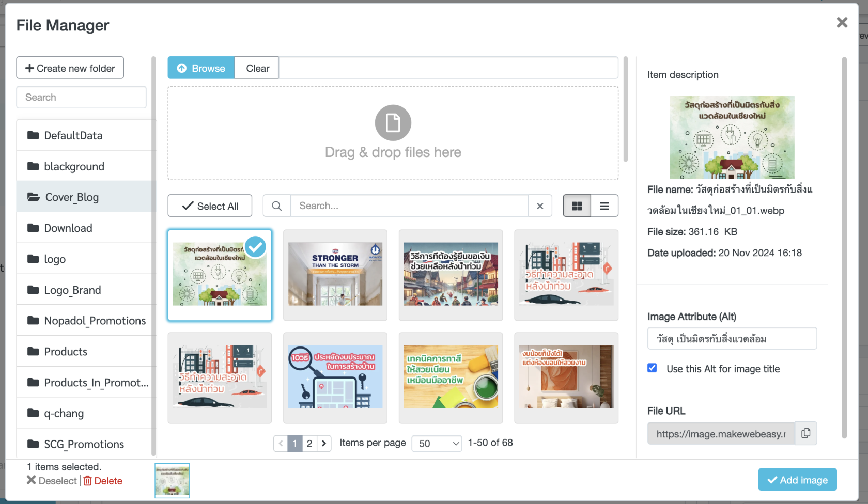The image size is (868, 504).
Task: Go to page 2
Action: pyautogui.click(x=309, y=443)
